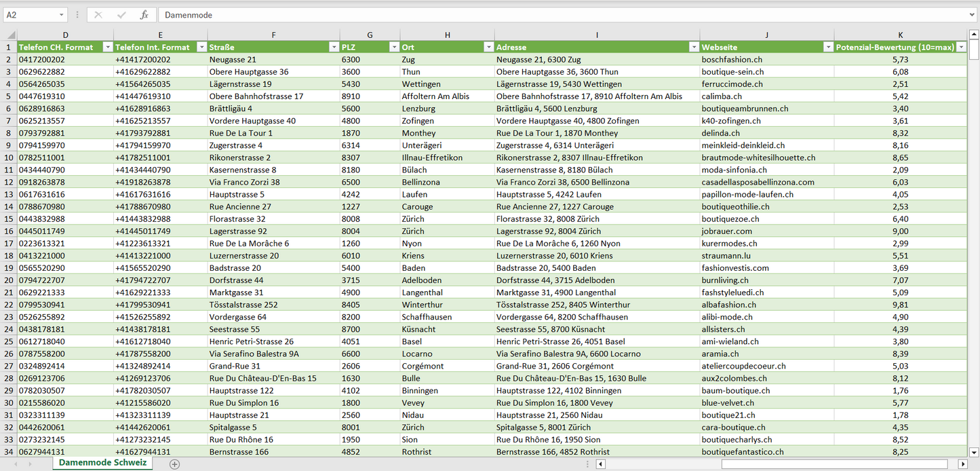Screen dimensions: 980x471
Task: Click the Enter checkmark icon in formula bar
Action: click(x=121, y=15)
